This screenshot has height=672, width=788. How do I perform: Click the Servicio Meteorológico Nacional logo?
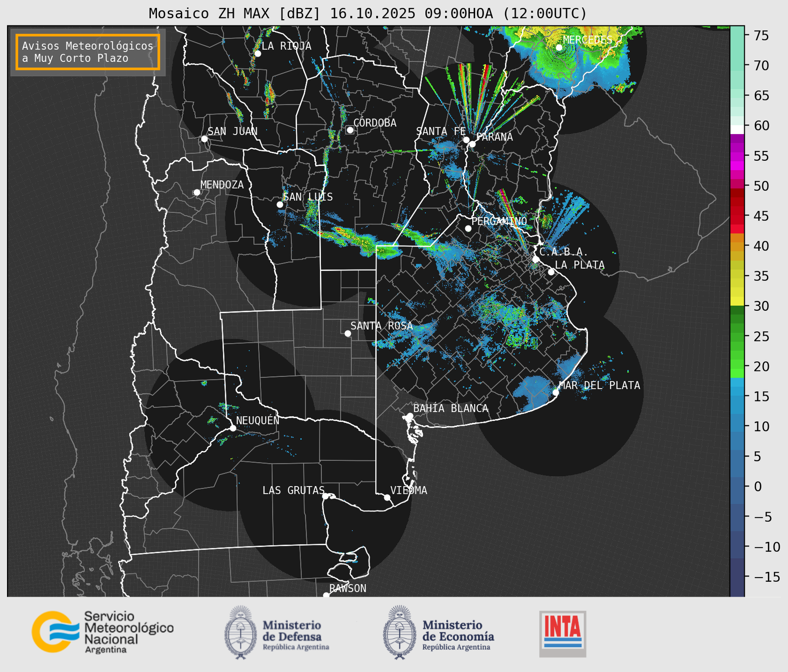coord(103,632)
